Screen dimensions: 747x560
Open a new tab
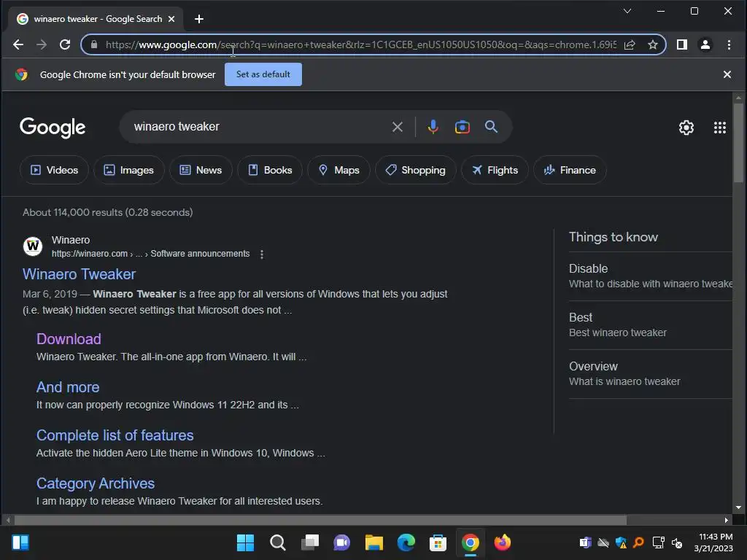click(x=199, y=19)
